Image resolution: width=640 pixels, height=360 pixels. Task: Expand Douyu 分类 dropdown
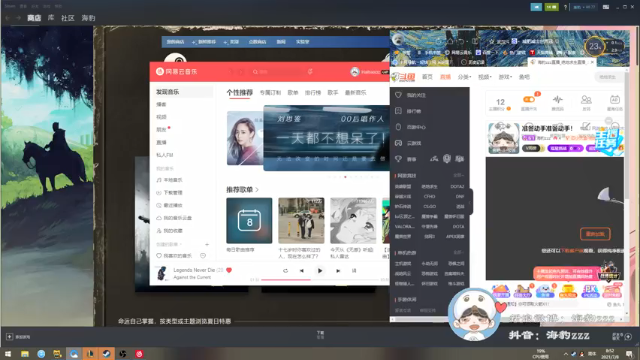[464, 77]
